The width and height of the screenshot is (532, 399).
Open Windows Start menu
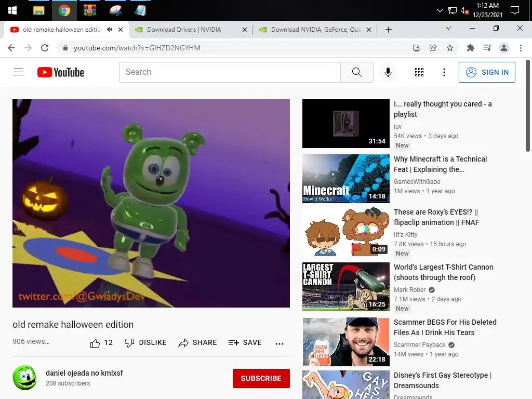(12, 10)
